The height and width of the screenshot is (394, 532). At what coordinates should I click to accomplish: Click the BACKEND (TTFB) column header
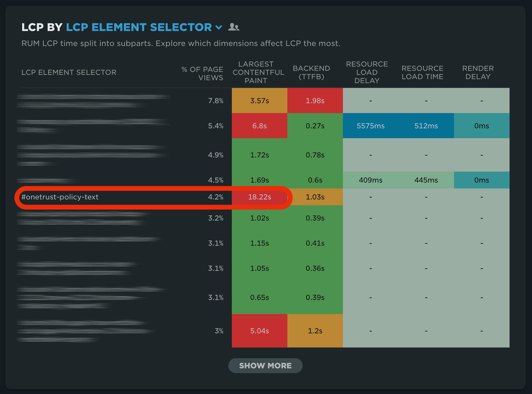coord(312,73)
